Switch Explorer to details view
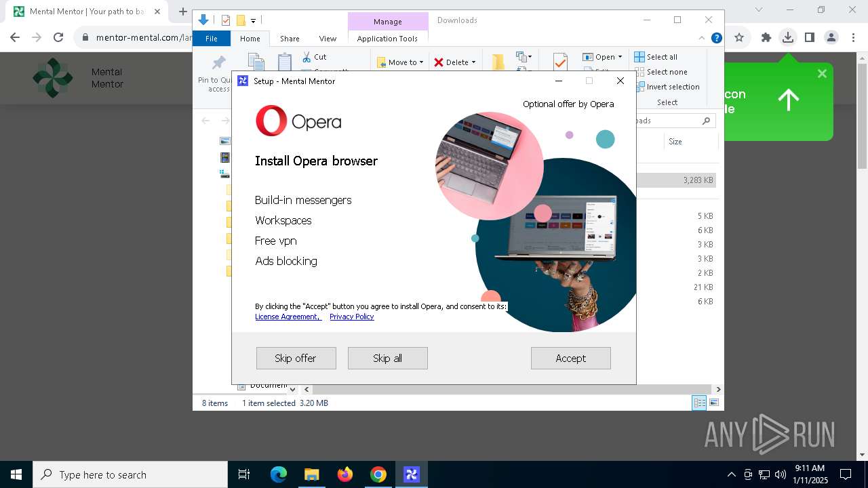The image size is (868, 488). (x=698, y=403)
